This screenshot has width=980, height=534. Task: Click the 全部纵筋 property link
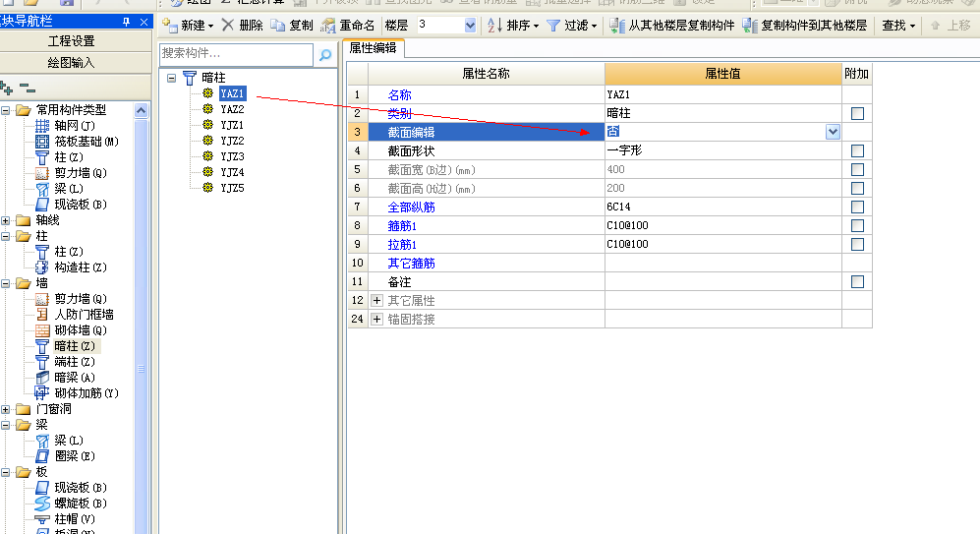pos(411,207)
